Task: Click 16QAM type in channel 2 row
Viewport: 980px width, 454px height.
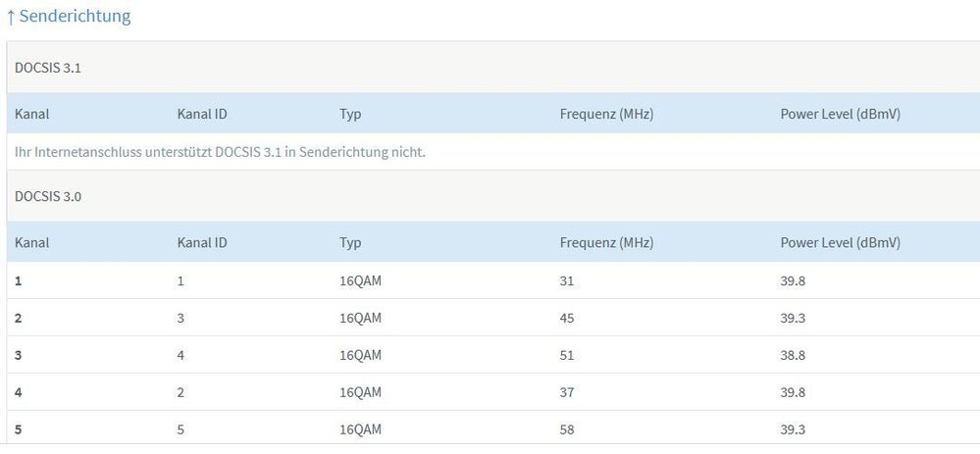Action: pyautogui.click(x=360, y=319)
